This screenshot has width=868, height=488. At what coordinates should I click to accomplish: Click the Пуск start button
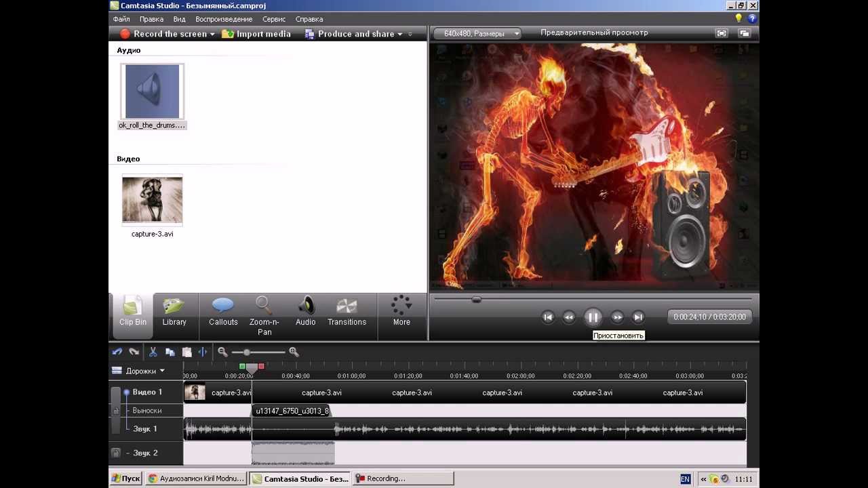coord(126,479)
